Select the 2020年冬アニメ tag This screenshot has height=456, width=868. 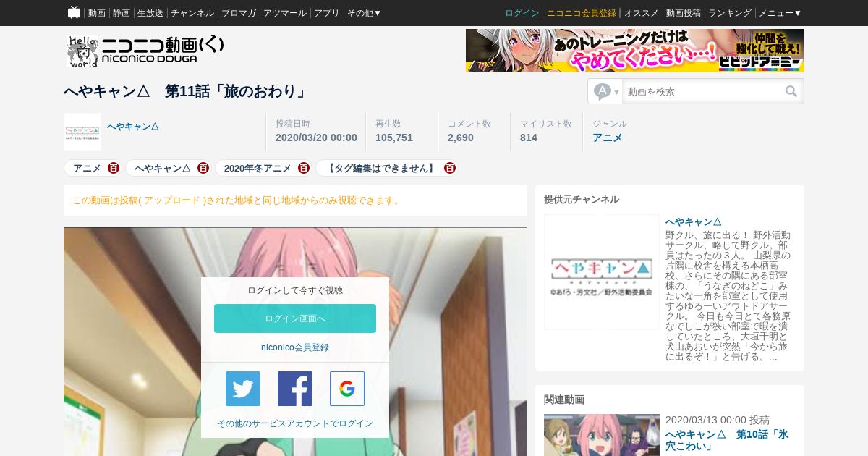[x=258, y=168]
